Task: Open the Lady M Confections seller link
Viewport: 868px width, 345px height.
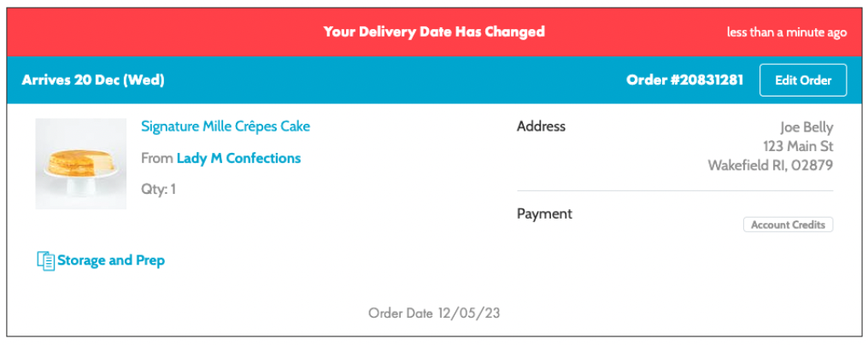Action: 238,158
